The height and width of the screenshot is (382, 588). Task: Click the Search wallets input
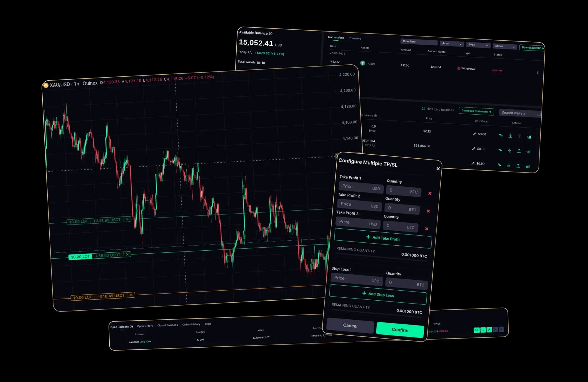(x=520, y=113)
